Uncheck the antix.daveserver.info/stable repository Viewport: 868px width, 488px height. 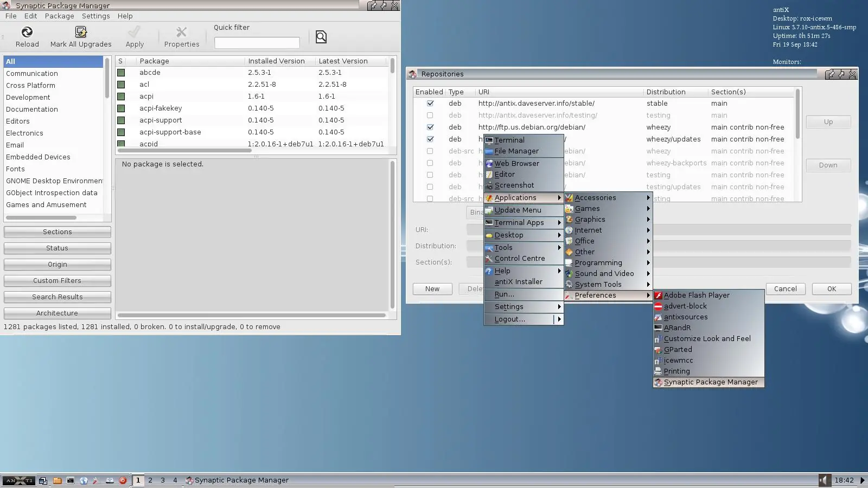(x=430, y=104)
